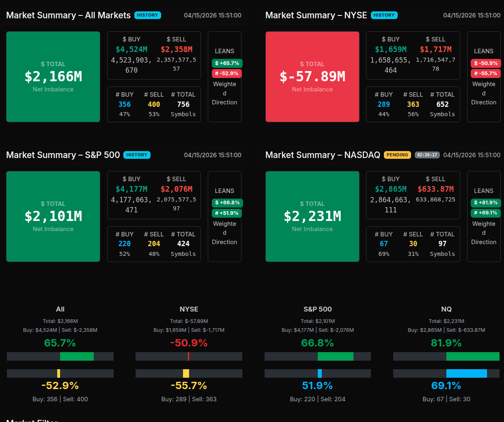The width and height of the screenshot is (504, 422).
Task: Click the green 65.7% bar under All
Action: pyautogui.click(x=77, y=357)
